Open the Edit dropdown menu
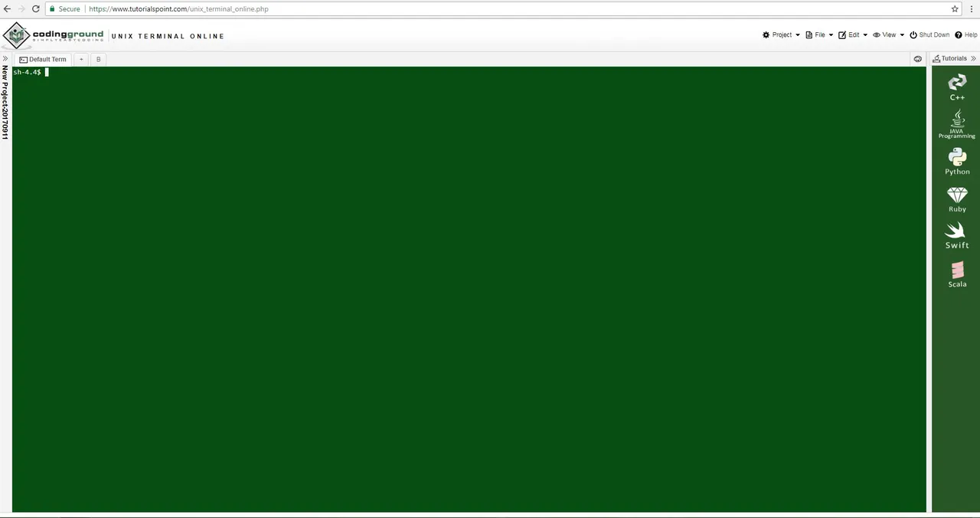 tap(853, 34)
